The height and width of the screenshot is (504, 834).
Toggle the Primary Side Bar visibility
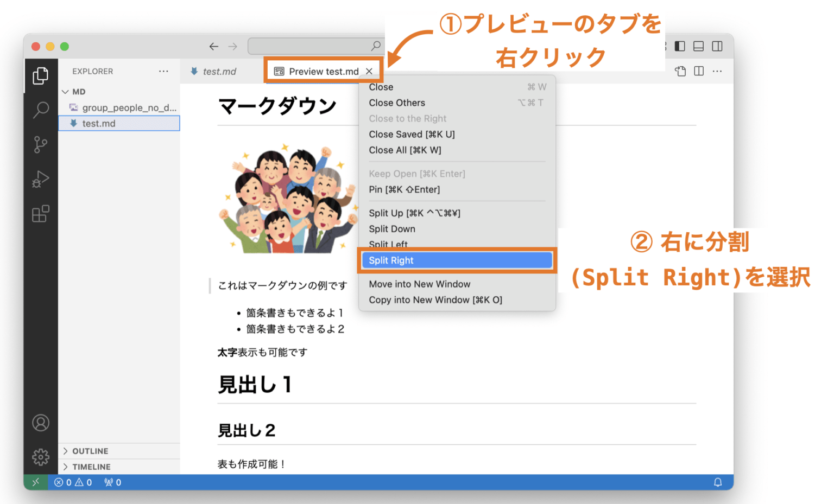[679, 46]
